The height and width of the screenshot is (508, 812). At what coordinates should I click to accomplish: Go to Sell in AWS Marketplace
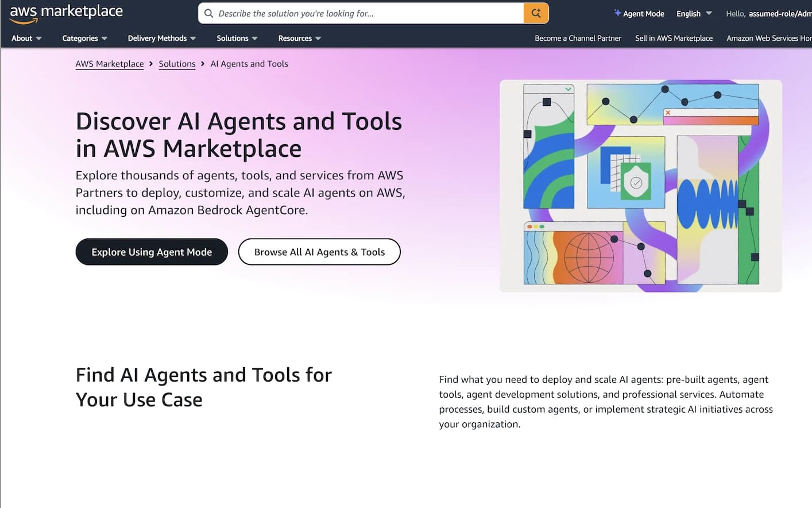click(x=674, y=39)
